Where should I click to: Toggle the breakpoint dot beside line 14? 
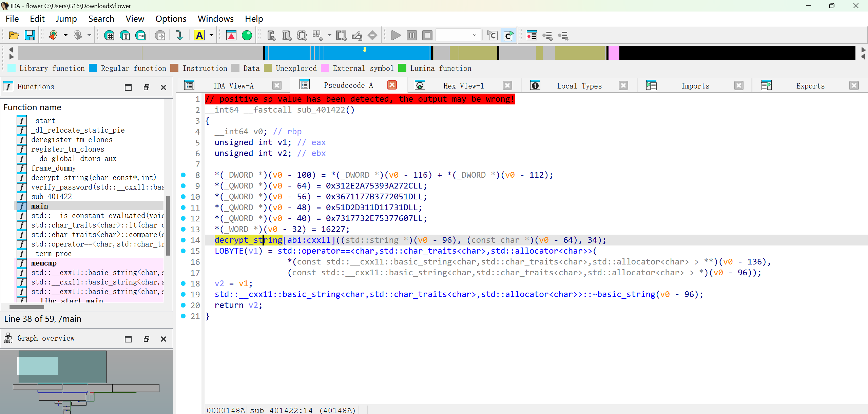[x=183, y=240]
